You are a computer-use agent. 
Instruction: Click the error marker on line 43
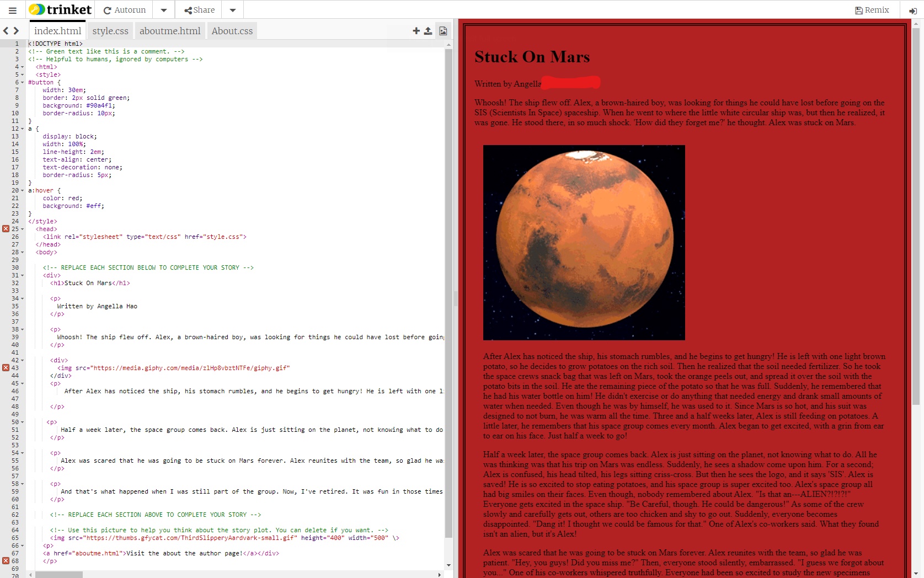pyautogui.click(x=5, y=368)
